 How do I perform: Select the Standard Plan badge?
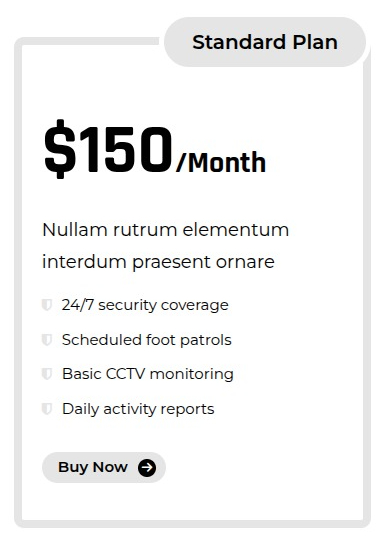click(x=265, y=42)
